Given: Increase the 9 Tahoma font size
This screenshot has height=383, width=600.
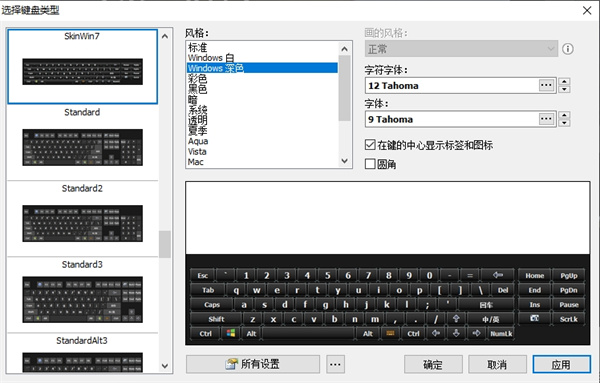Looking at the screenshot, I should 564,115.
